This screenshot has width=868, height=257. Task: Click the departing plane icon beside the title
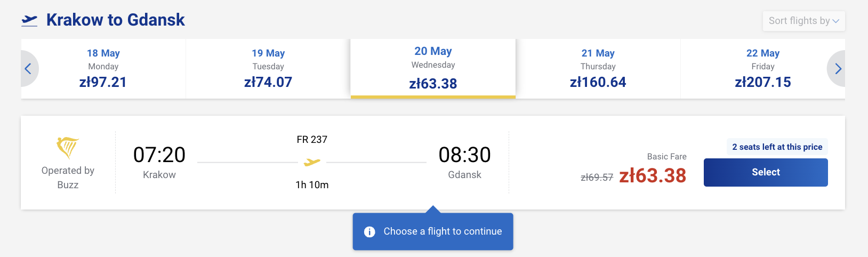29,20
